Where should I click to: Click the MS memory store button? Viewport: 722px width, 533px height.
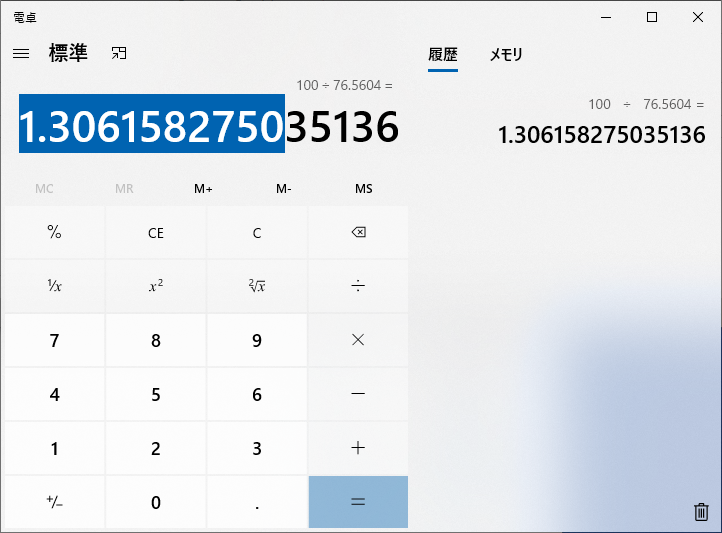(x=364, y=189)
